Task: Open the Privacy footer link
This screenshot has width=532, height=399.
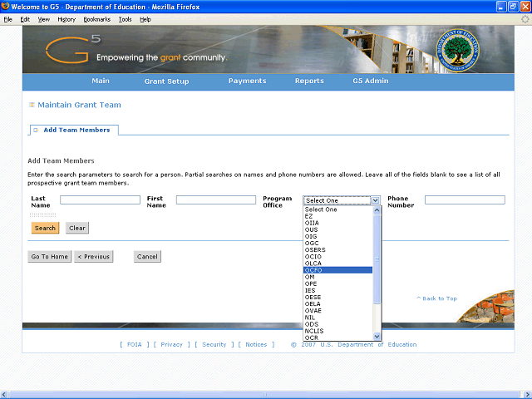Action: coord(172,344)
